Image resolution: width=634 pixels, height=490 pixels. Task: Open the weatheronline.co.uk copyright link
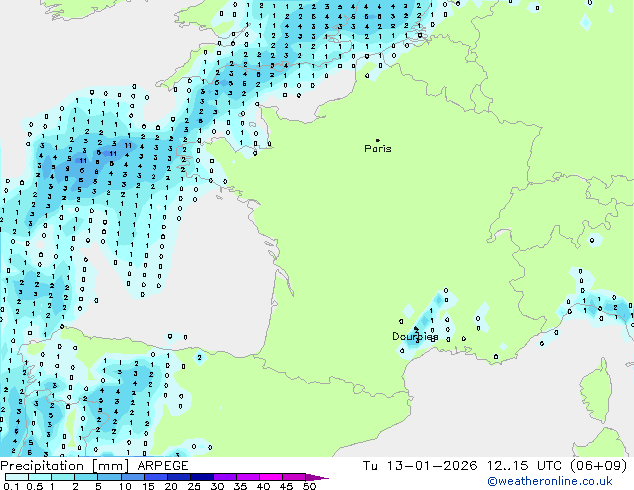tap(550, 481)
